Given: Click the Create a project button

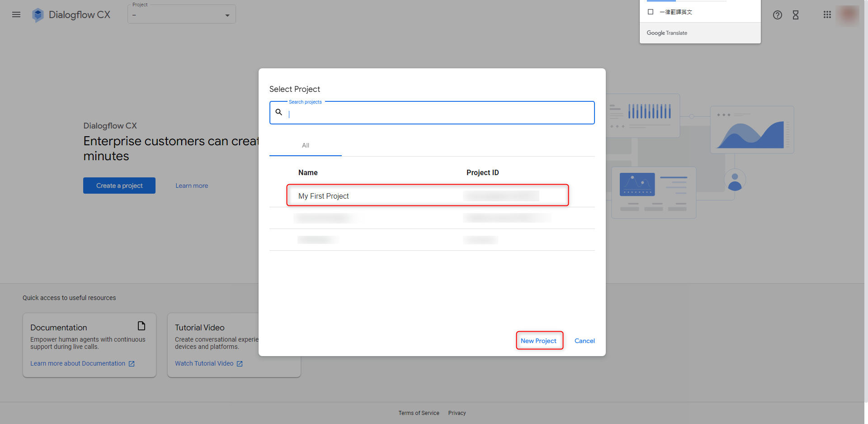Looking at the screenshot, I should (x=119, y=186).
